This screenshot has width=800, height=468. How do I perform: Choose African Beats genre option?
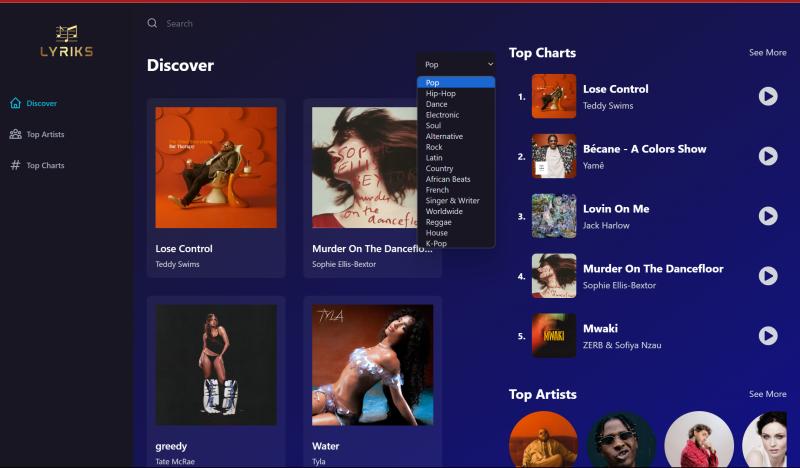coord(456,179)
